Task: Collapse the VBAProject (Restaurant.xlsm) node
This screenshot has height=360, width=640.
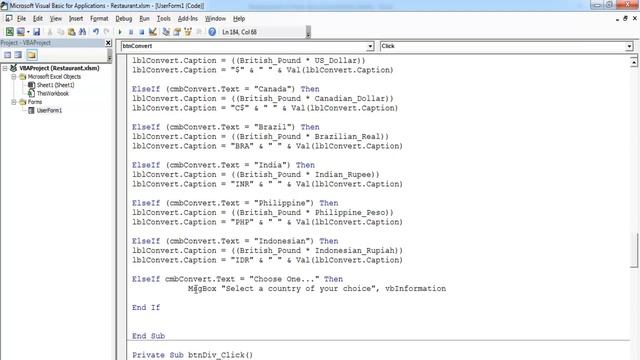Action: [x=5, y=68]
